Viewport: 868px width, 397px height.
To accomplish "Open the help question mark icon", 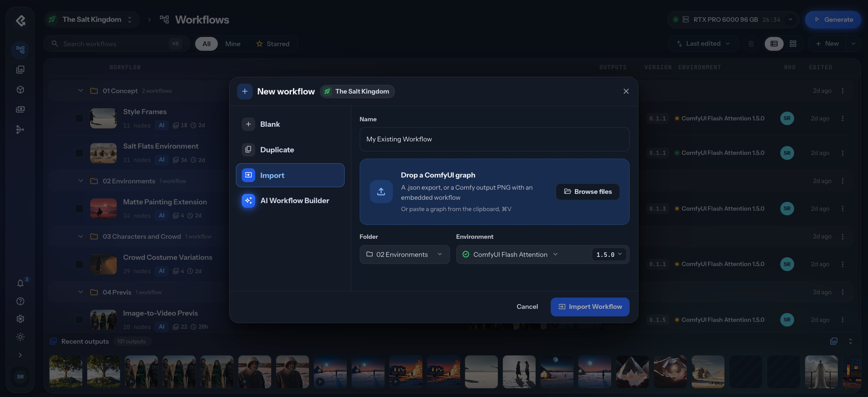I will point(20,301).
